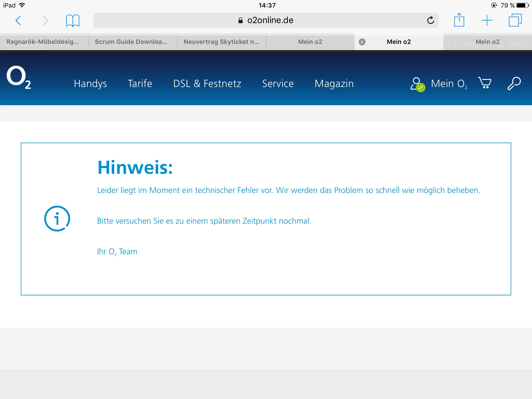Screen dimensions: 532x399
Task: Open the Handys navigation menu
Action: click(x=90, y=84)
